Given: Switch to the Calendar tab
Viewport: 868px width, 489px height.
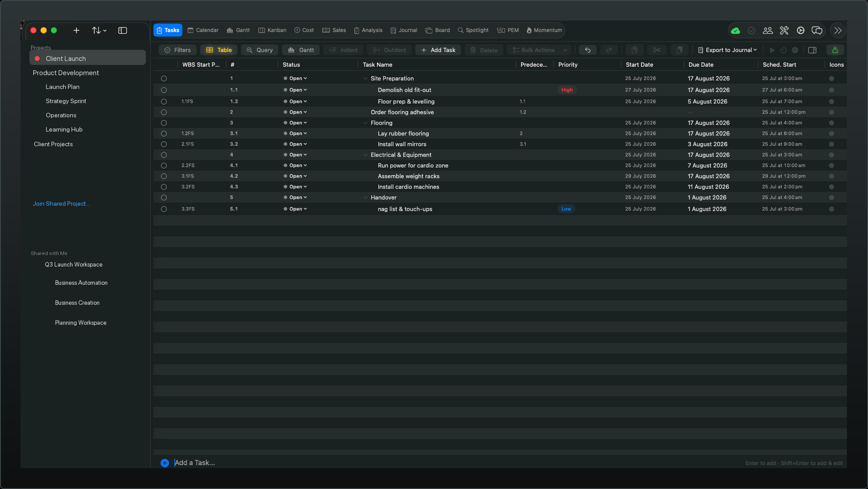Looking at the screenshot, I should [203, 30].
